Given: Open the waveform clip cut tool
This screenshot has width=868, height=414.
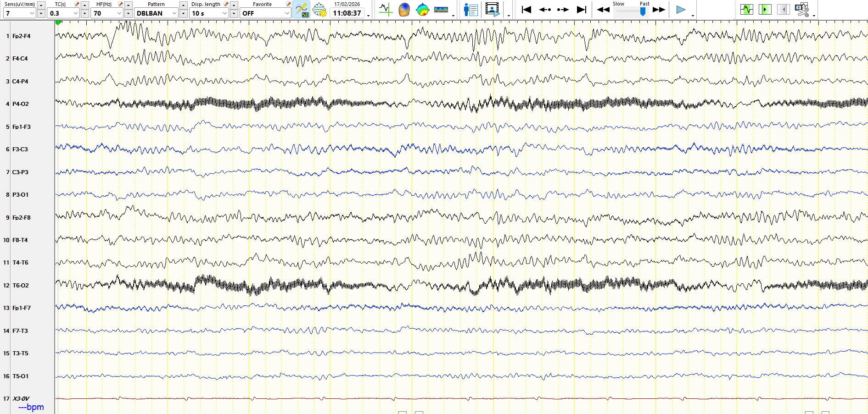Looking at the screenshot, I should (802, 10).
